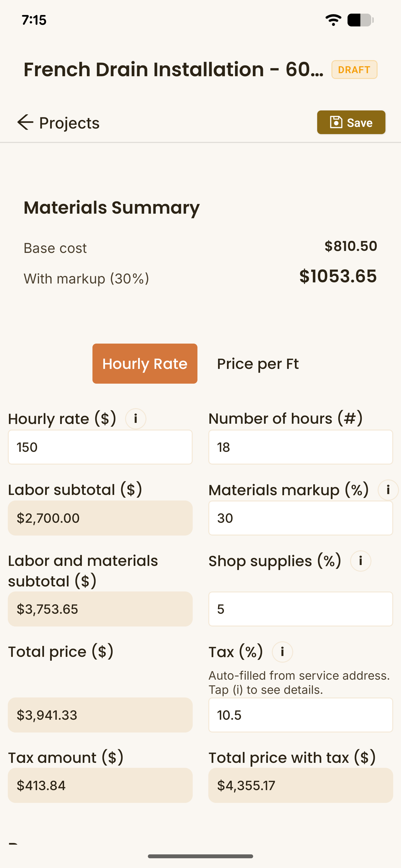Tap the battery status icon

coord(360,20)
